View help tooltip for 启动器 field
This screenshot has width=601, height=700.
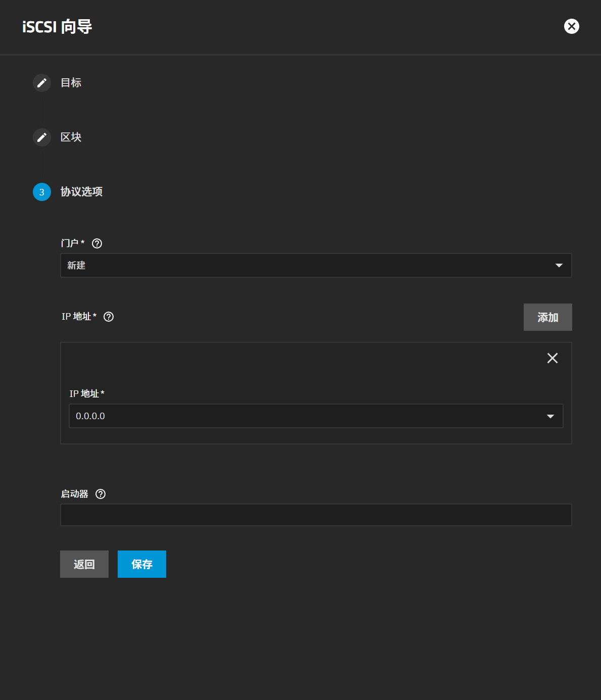101,494
